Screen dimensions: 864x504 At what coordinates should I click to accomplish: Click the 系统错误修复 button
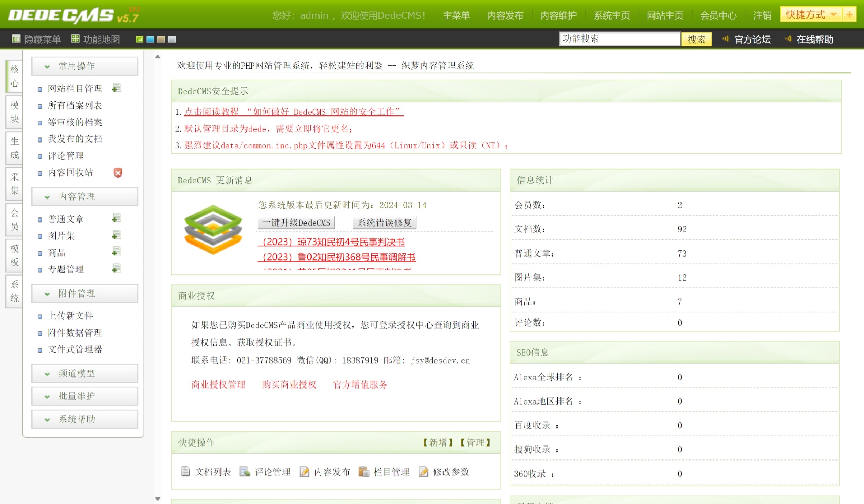(385, 223)
